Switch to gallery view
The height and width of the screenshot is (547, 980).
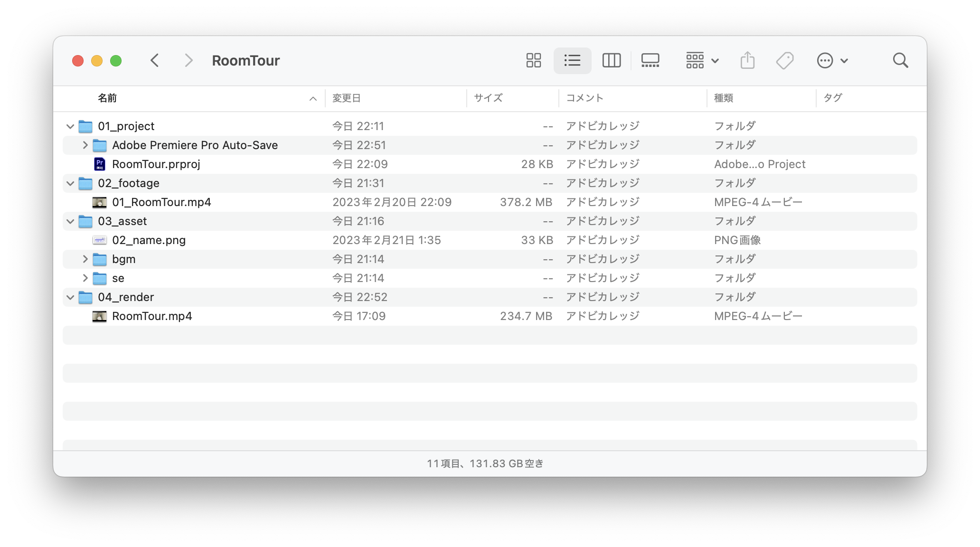tap(650, 60)
